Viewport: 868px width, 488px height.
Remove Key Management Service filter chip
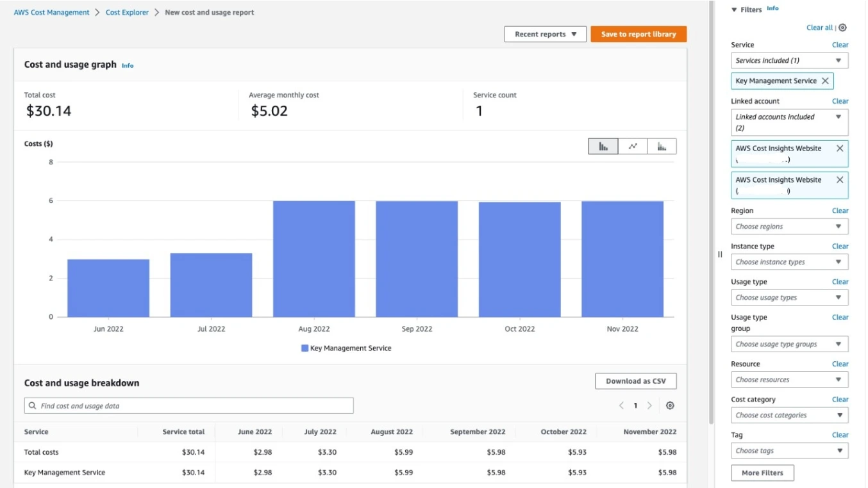pyautogui.click(x=825, y=81)
